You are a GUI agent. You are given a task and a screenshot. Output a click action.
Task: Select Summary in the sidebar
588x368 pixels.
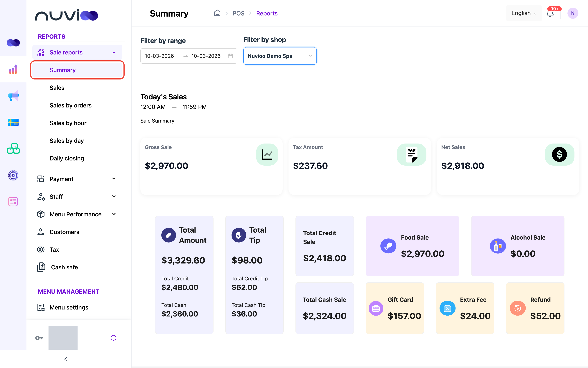pyautogui.click(x=77, y=70)
